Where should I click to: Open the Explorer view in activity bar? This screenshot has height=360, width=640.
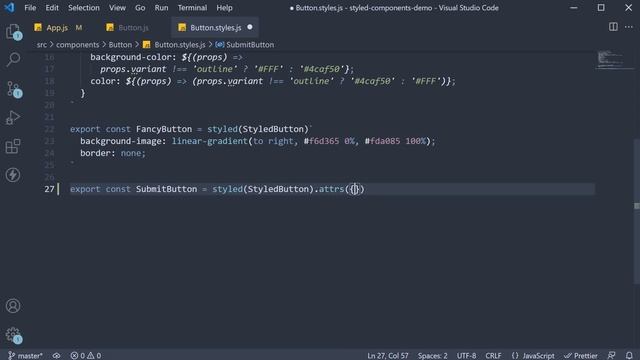pos(13,31)
